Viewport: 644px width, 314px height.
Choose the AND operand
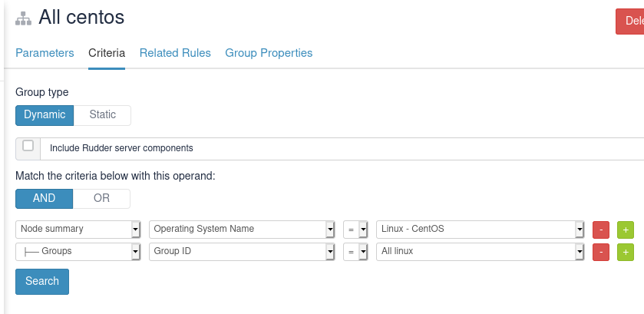[44, 199]
